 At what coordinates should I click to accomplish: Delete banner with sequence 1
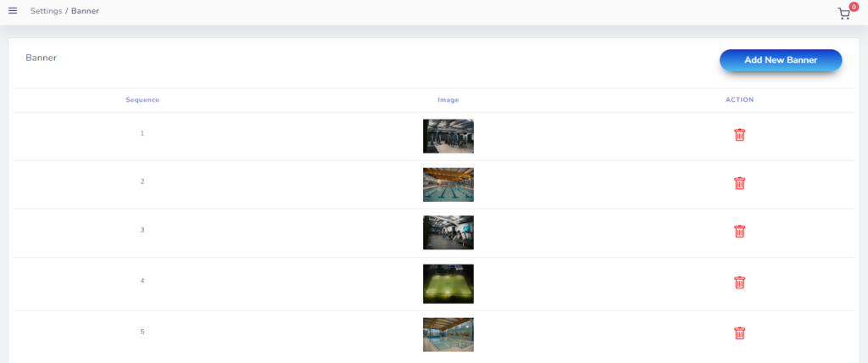pos(739,135)
